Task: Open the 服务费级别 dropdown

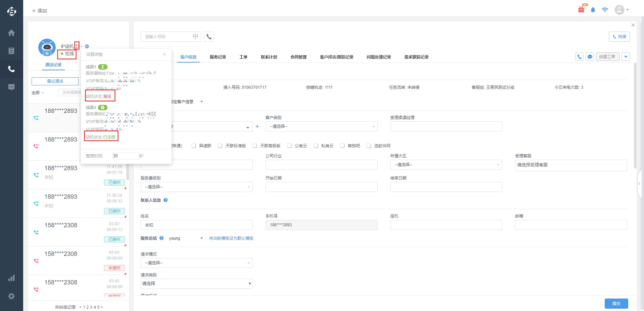Action: pyautogui.click(x=196, y=187)
